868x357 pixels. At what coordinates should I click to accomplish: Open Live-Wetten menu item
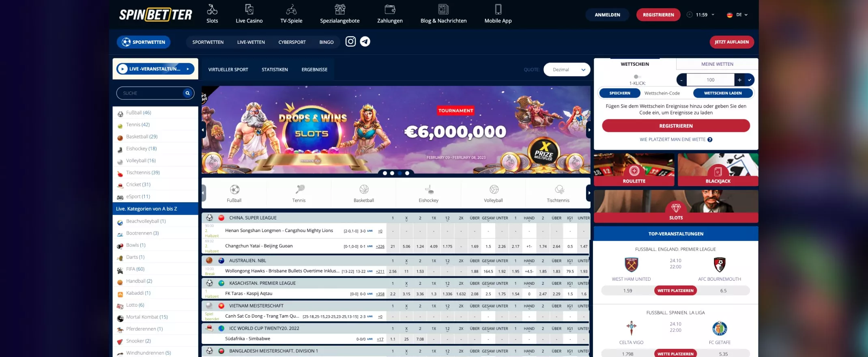[x=251, y=42]
